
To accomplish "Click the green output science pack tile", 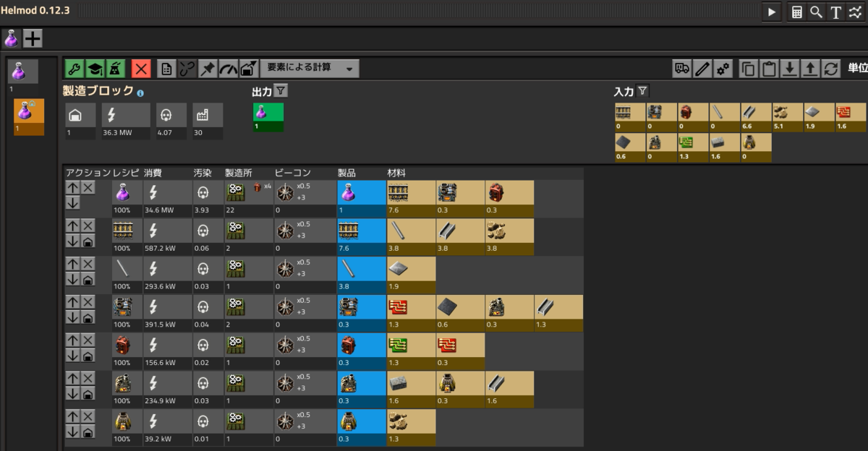I will (x=268, y=117).
